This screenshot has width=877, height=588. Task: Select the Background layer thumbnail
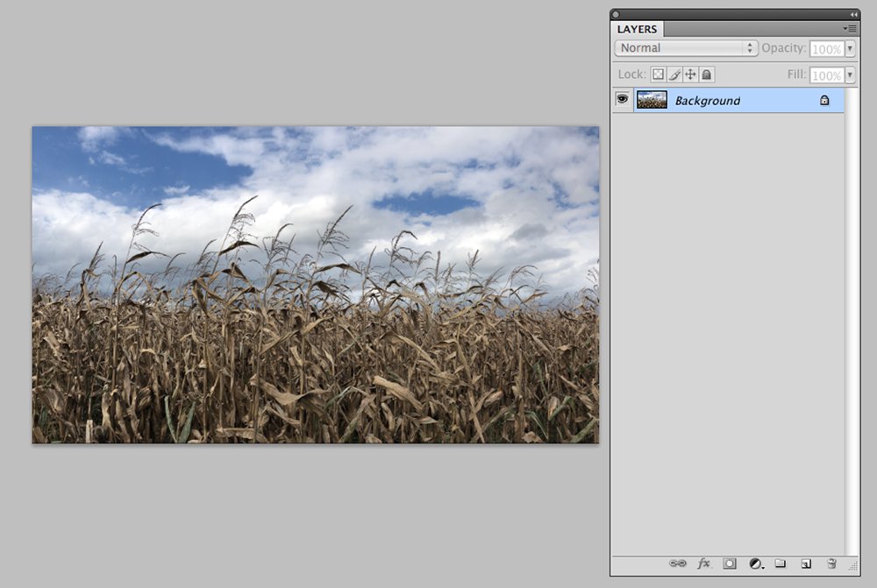(652, 100)
